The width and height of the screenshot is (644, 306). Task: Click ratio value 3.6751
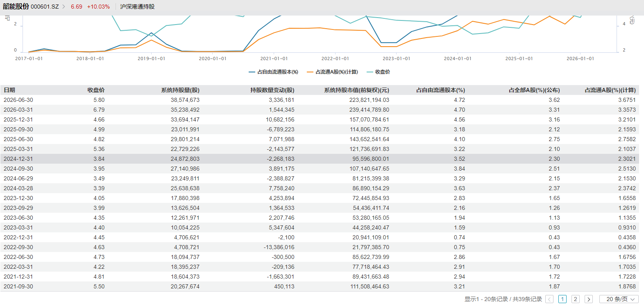coord(627,100)
